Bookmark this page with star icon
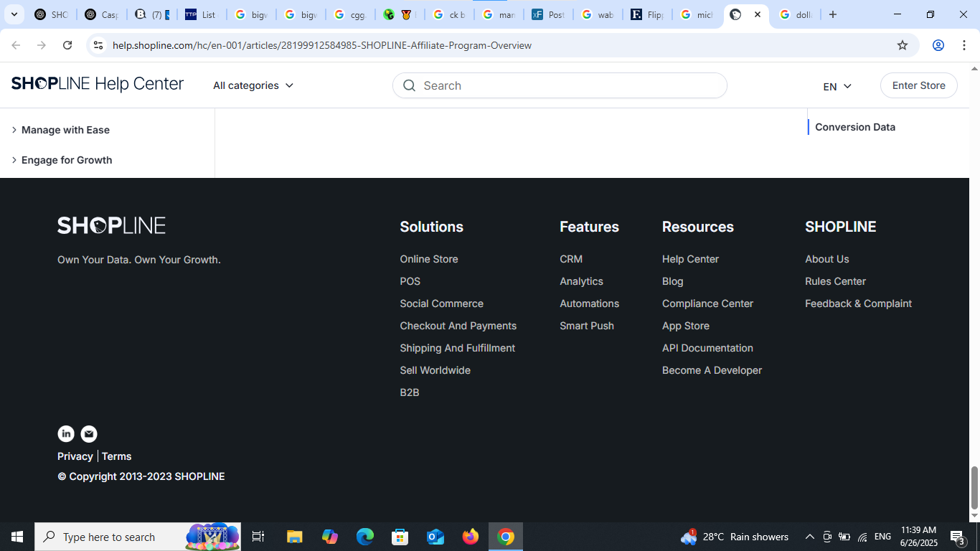This screenshot has width=980, height=551. pyautogui.click(x=903, y=45)
